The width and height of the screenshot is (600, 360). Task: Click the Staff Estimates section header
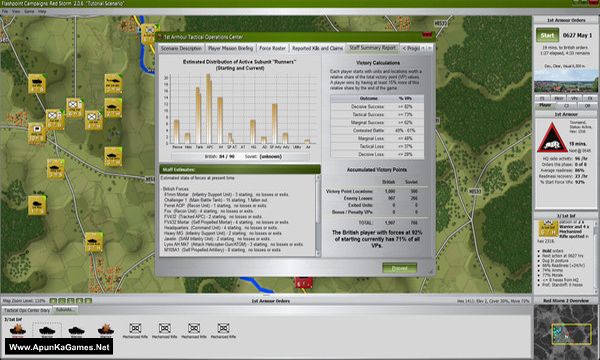point(240,169)
